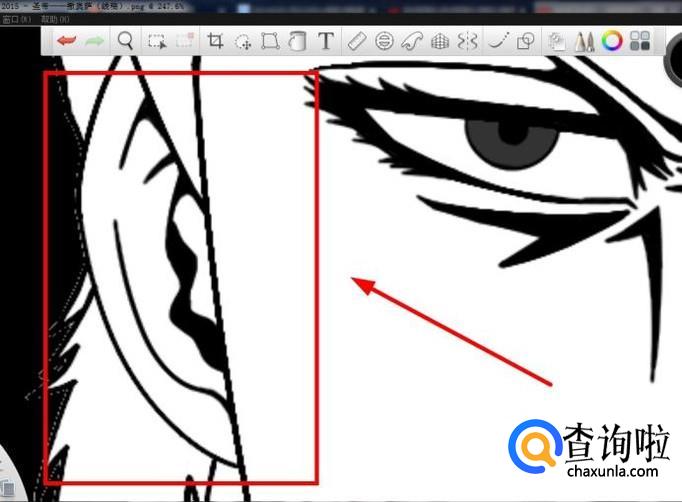This screenshot has width=682, height=502.
Task: Enable the Ellipse guide
Action: pos(384,41)
